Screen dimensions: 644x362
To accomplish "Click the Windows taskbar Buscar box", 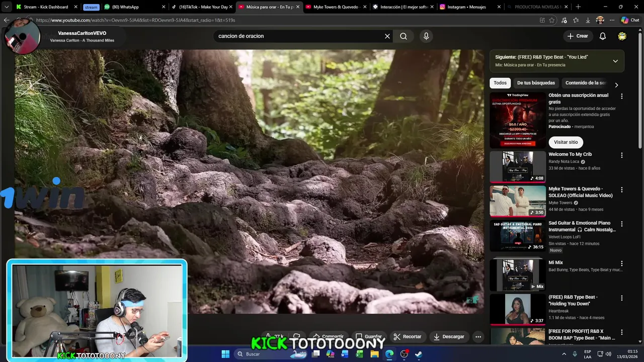I will [271, 354].
